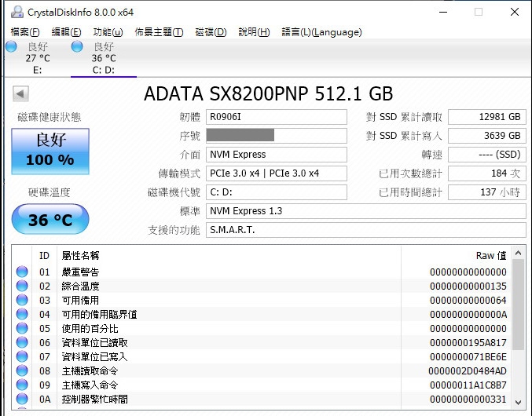This screenshot has height=416, width=532.
Task: Click the 良好 100 % health status button
Action: [x=50, y=151]
